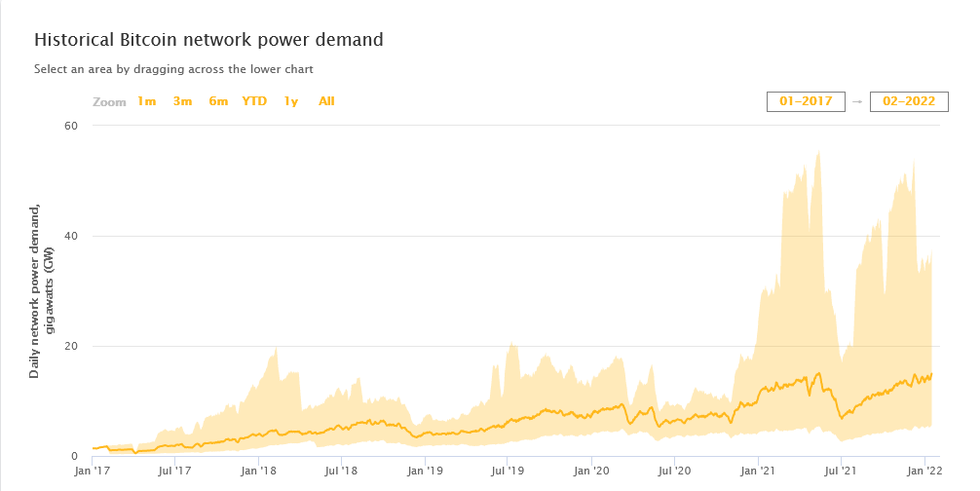Click the 0 y-axis value
The image size is (980, 491).
tap(74, 457)
